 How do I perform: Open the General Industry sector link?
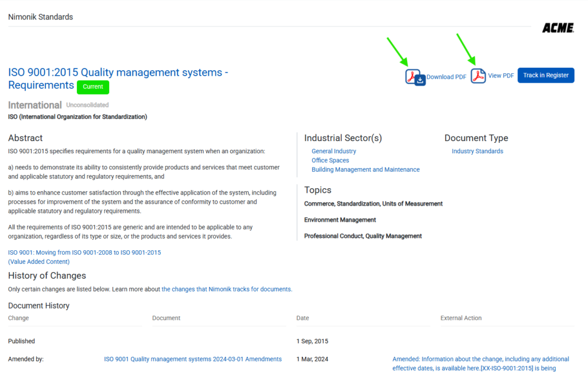tap(334, 151)
